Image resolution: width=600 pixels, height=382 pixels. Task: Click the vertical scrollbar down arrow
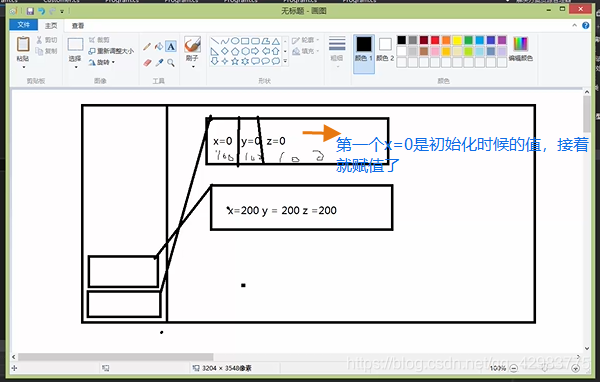click(x=587, y=348)
